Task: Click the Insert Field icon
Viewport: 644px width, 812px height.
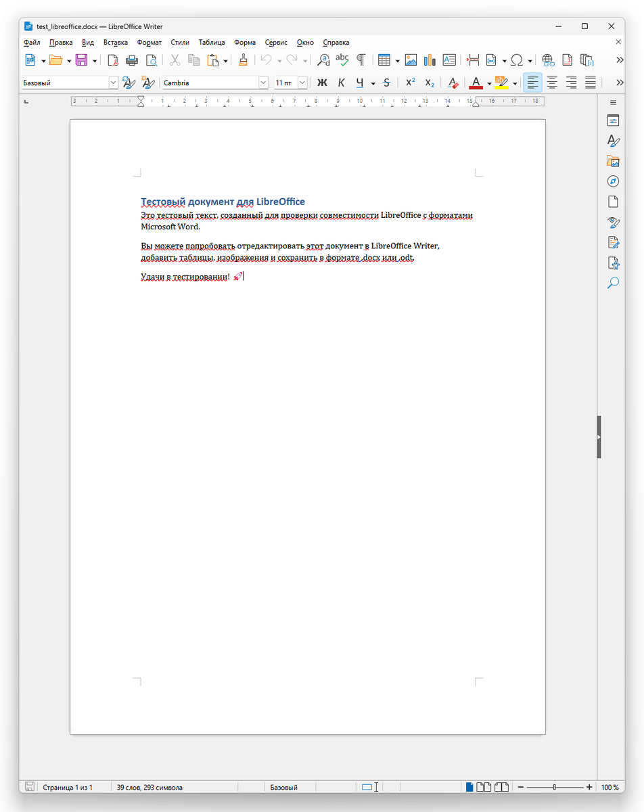Action: (x=492, y=60)
